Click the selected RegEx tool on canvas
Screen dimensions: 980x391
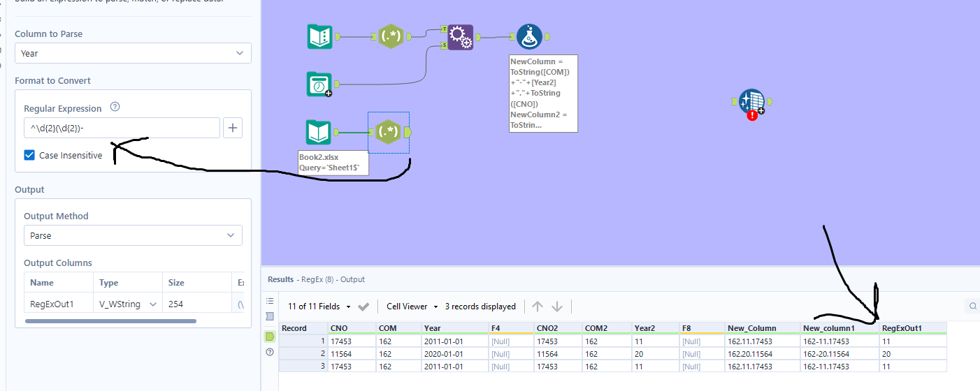point(388,132)
